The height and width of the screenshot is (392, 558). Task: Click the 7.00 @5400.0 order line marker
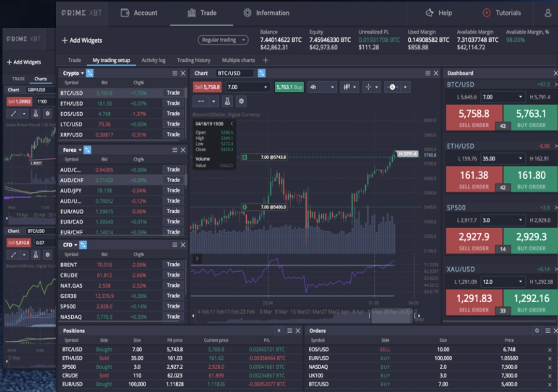click(264, 207)
